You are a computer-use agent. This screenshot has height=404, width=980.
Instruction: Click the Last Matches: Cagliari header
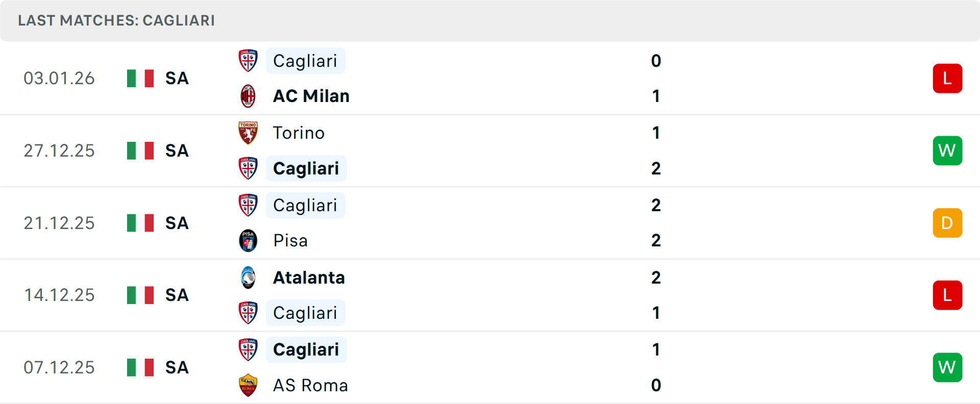coord(116,20)
